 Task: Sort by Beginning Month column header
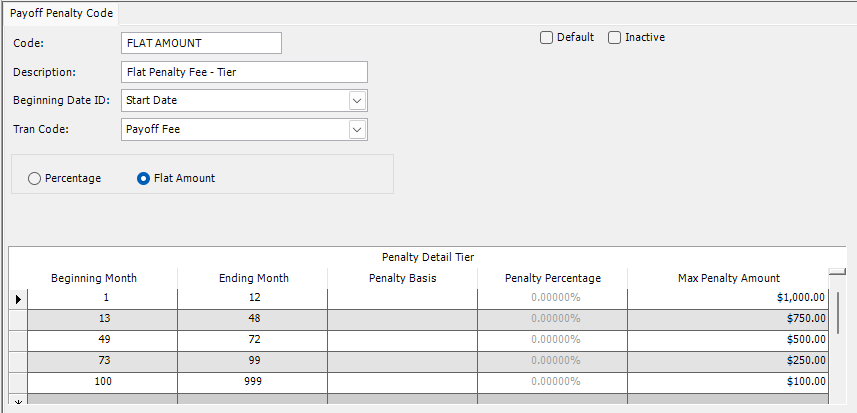pos(94,278)
